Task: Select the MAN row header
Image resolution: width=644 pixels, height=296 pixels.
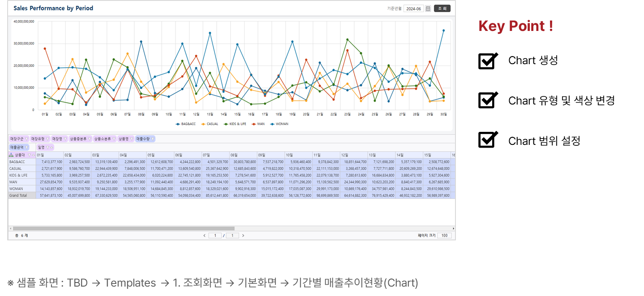Action: 22,182
